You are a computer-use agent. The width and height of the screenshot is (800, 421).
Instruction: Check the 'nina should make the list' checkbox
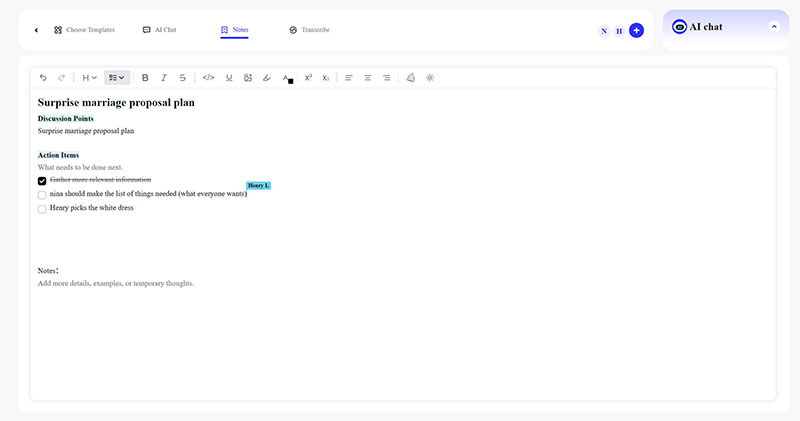[42, 195]
